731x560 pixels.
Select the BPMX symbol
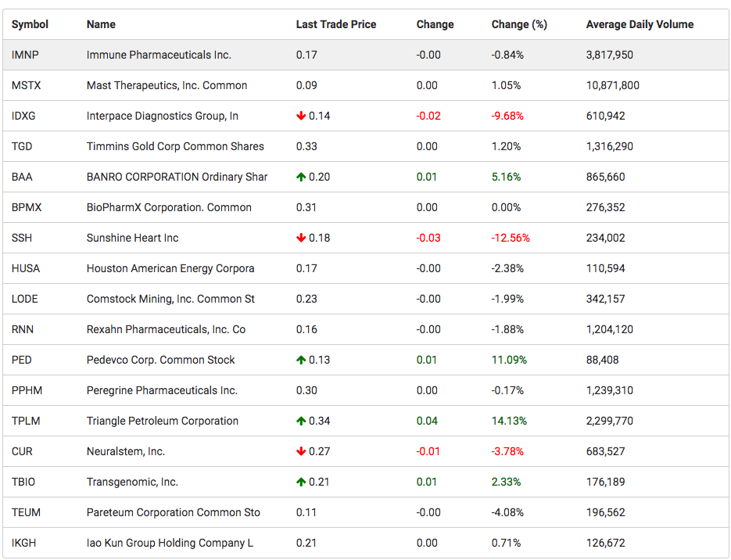[x=27, y=207]
